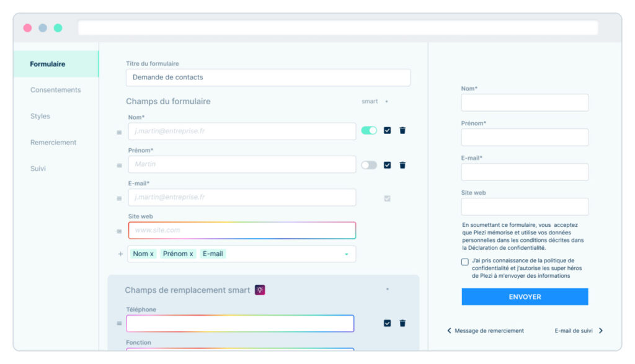The height and width of the screenshot is (364, 635).
Task: Remove the Téléphone field via trash icon
Action: (402, 323)
